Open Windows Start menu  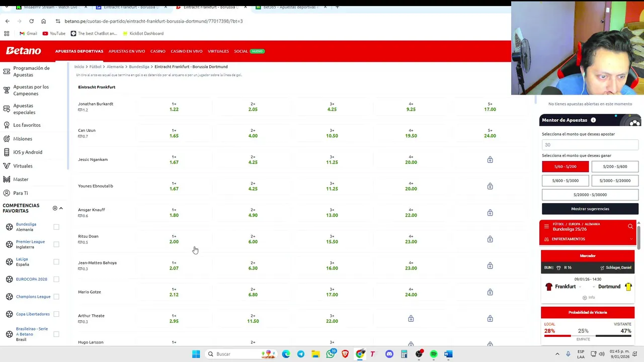[196, 354]
